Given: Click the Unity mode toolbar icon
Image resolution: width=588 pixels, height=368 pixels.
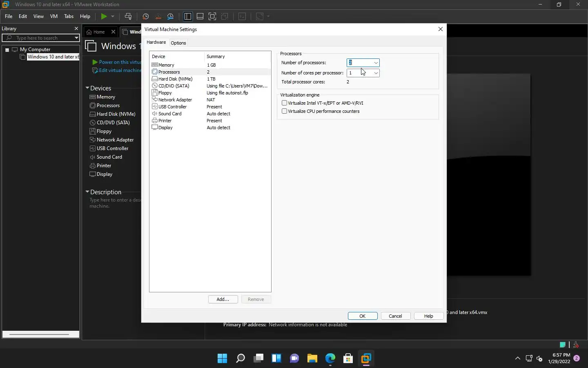Looking at the screenshot, I should click(x=225, y=16).
